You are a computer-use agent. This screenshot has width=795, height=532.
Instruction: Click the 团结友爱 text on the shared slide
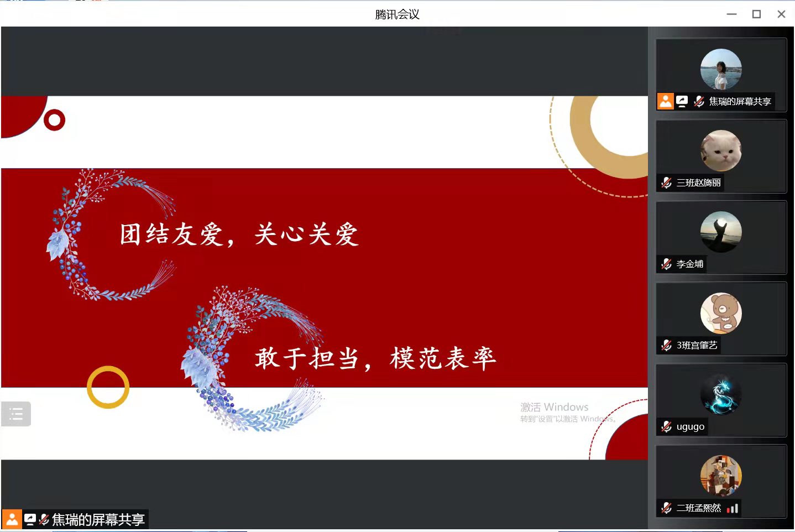pyautogui.click(x=171, y=234)
